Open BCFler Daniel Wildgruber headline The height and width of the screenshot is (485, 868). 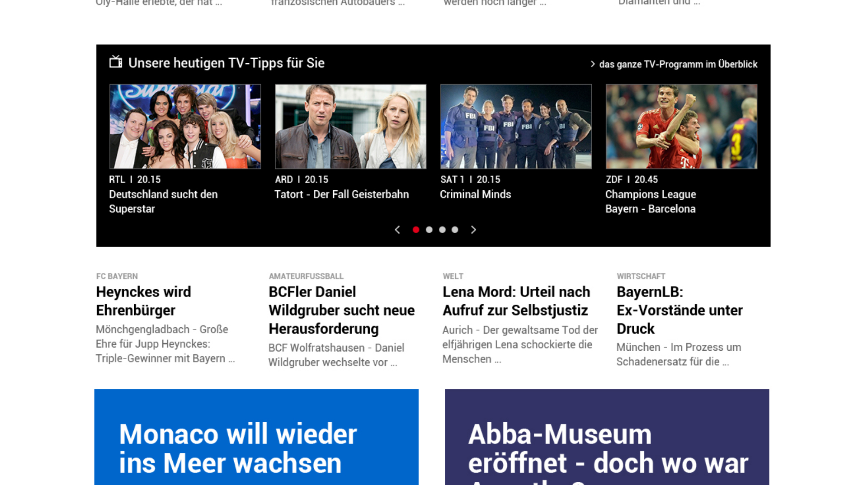pos(341,310)
